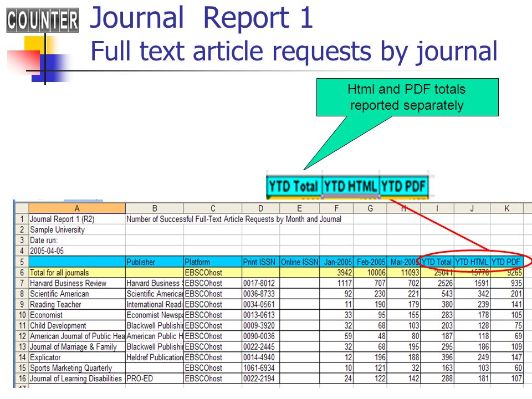Click the COUNTER logo
Viewport: 532px width, 399px height.
[43, 20]
